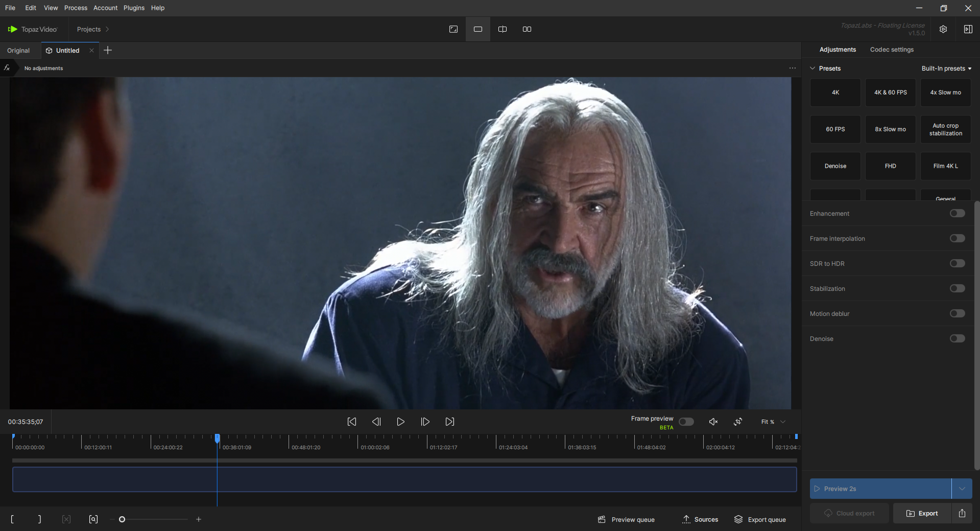This screenshot has width=980, height=531.
Task: Apply the Denoise preset
Action: pos(835,166)
